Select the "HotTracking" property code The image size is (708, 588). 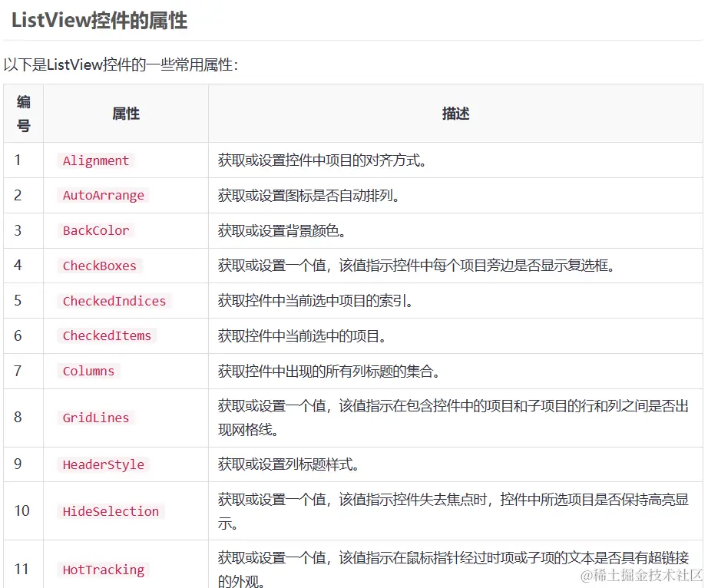click(x=104, y=570)
